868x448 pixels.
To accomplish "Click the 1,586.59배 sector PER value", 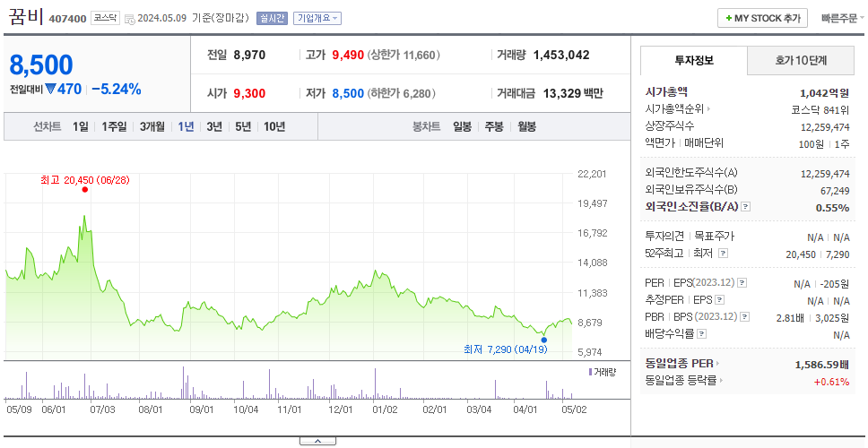I will coord(822,365).
